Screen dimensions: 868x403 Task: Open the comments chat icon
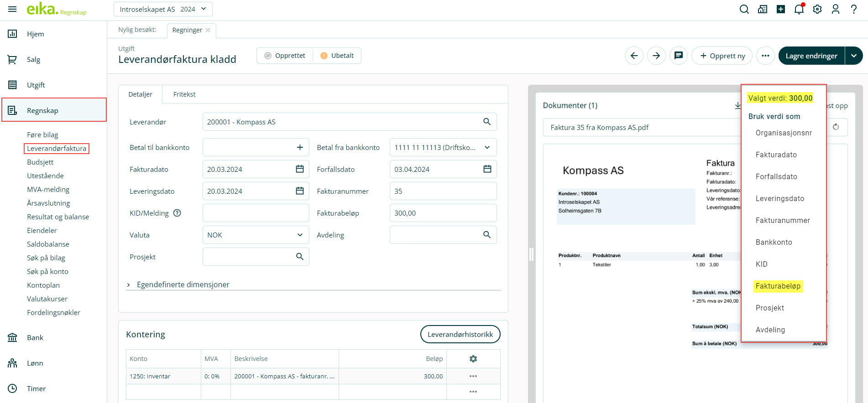pyautogui.click(x=678, y=56)
